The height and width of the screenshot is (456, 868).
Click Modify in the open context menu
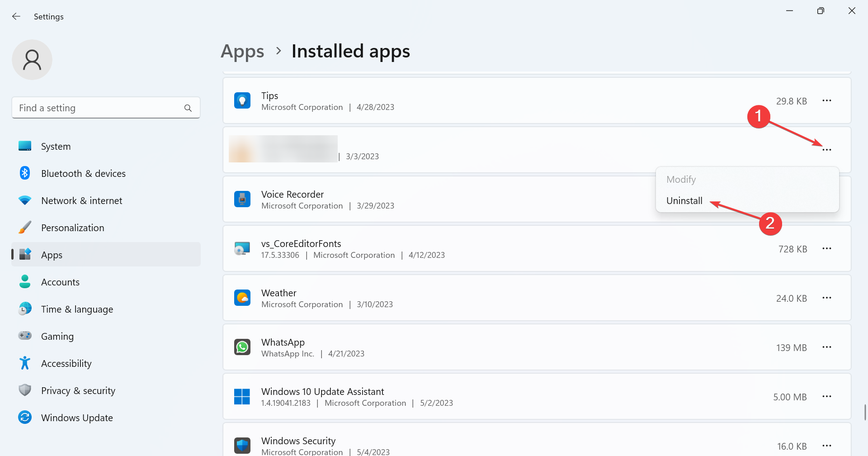[681, 179]
